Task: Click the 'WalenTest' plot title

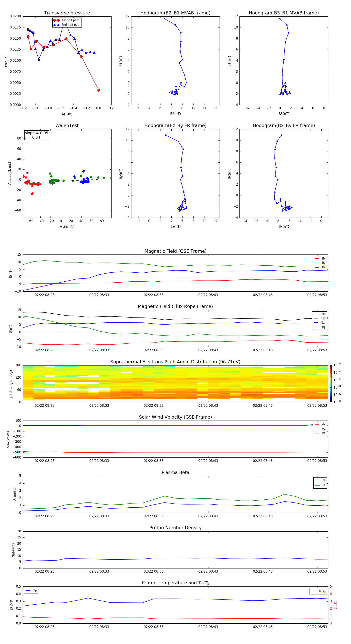Action: click(67, 125)
